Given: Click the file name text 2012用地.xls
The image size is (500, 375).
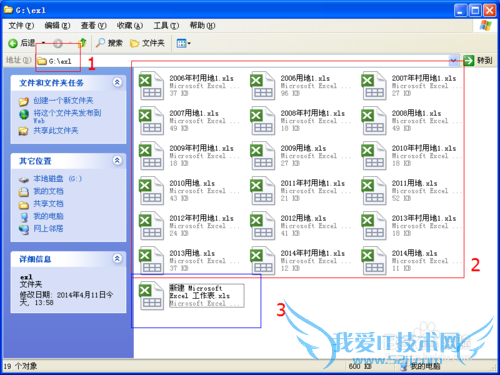Looking at the screenshot, I should click(303, 218).
